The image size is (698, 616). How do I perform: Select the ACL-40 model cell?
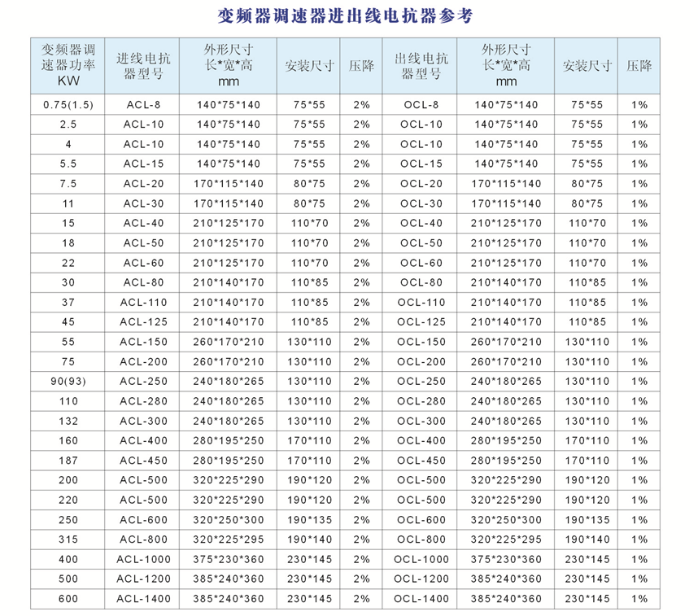click(143, 223)
